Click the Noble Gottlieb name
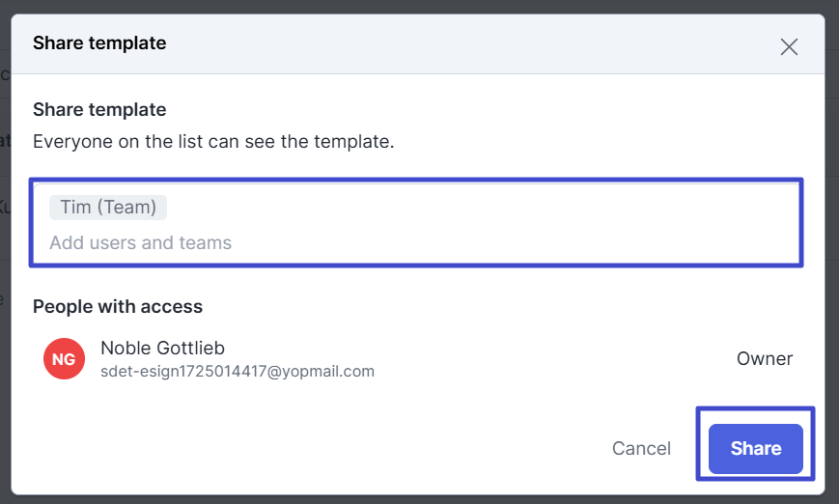The image size is (839, 504). click(162, 348)
